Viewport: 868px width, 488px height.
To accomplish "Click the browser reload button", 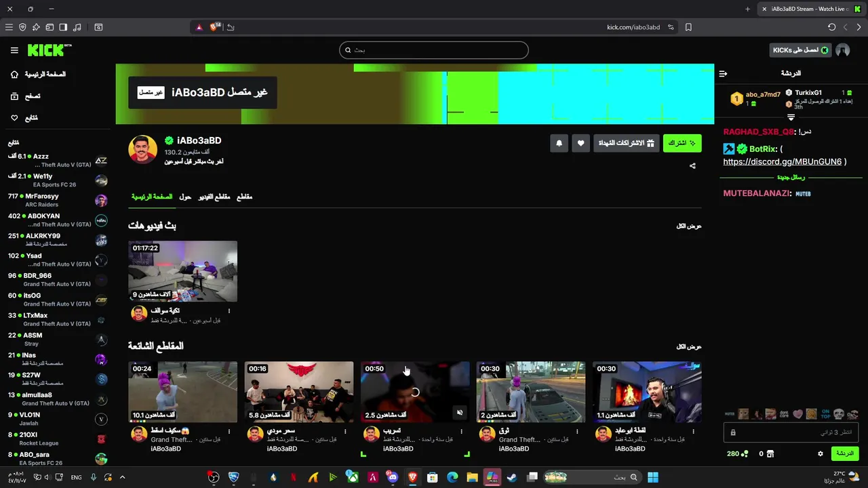I will [831, 27].
